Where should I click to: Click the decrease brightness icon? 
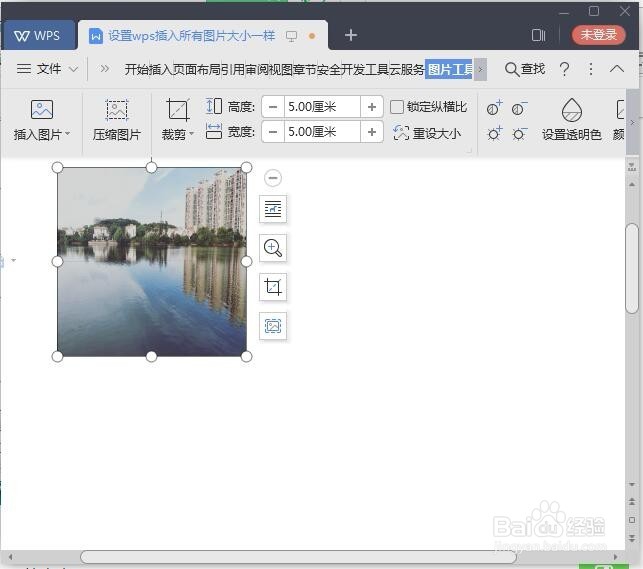tap(519, 134)
